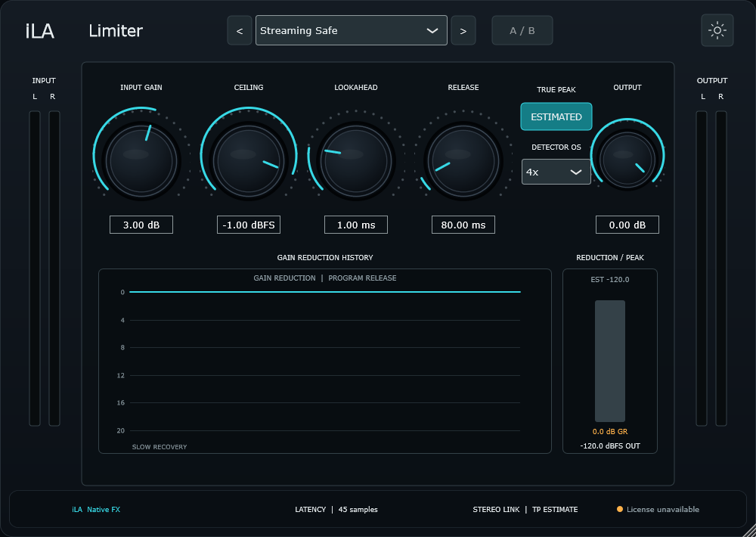Click the Output knob
The image size is (756, 537).
pos(627,160)
